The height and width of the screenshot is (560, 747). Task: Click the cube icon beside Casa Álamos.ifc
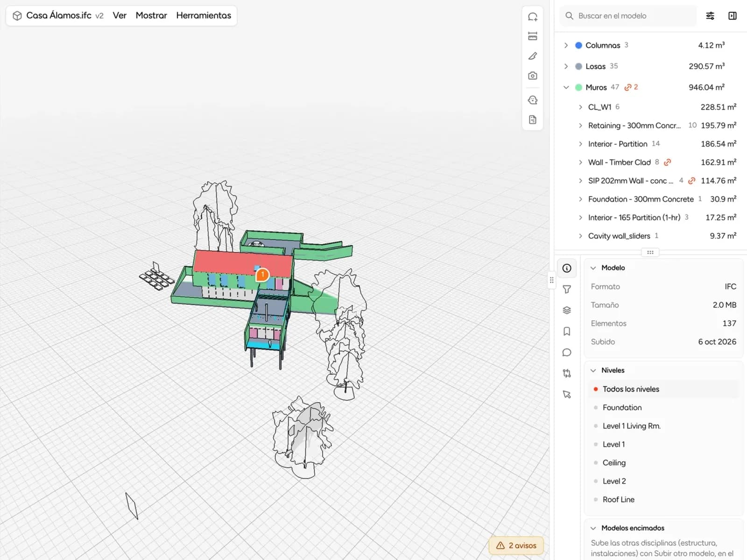(x=17, y=15)
